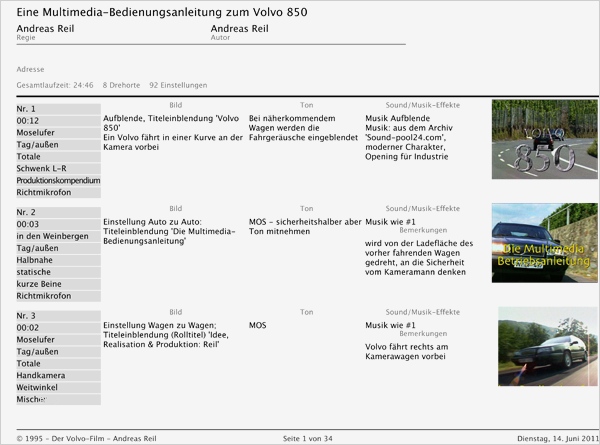The width and height of the screenshot is (600, 445).
Task: Click Ton text 'Bei näherkommendem Wagen'
Action: point(292,123)
